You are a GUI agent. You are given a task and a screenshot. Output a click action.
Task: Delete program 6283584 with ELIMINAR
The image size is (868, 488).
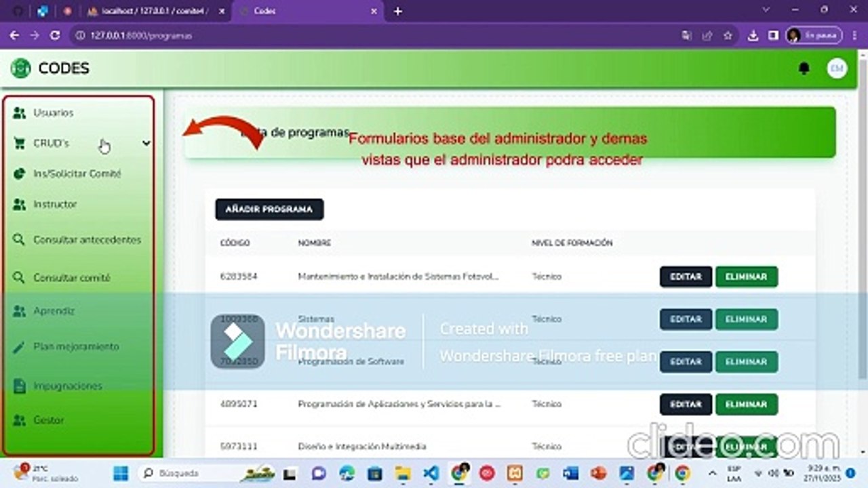pos(746,277)
